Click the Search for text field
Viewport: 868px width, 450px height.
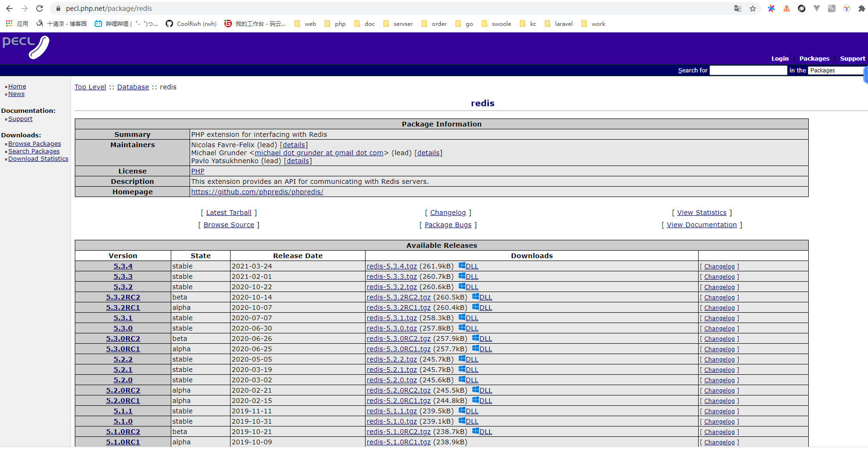[x=748, y=71]
